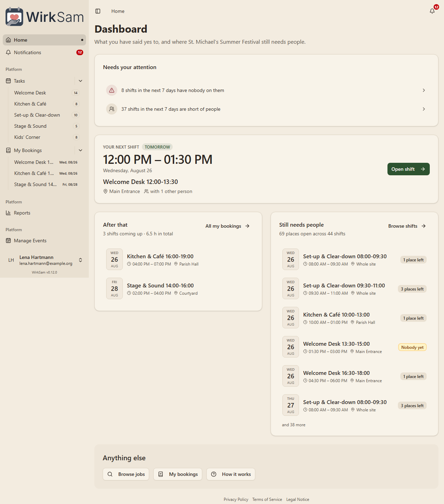The height and width of the screenshot is (504, 444).
Task: Click the My Bookings clipboard icon
Action: point(8,150)
